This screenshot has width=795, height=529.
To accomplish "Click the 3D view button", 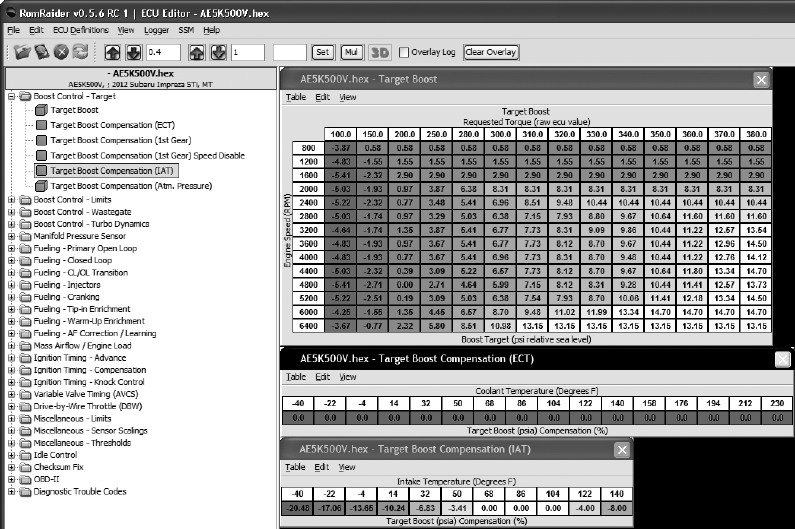I will click(380, 52).
